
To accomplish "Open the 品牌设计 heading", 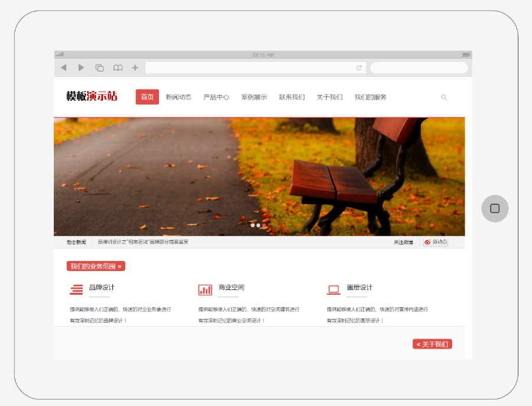I will [x=102, y=288].
